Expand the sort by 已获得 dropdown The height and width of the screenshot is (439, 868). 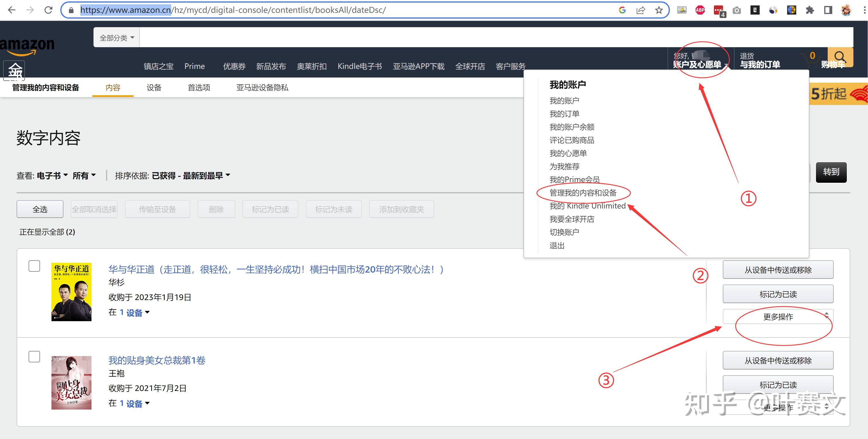tap(191, 176)
